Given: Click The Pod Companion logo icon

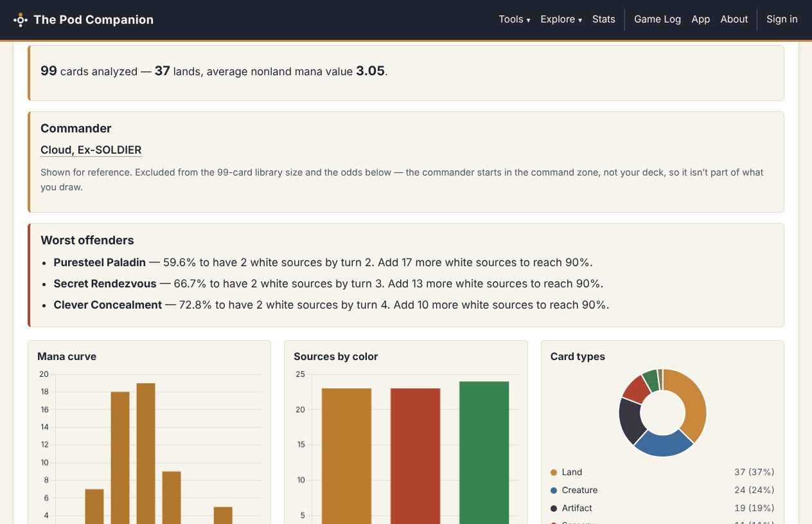Looking at the screenshot, I should [x=21, y=20].
